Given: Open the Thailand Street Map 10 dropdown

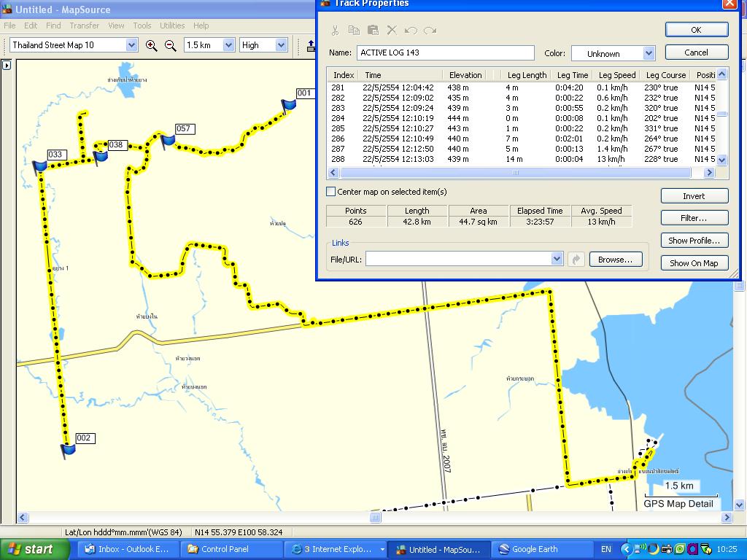Looking at the screenshot, I should coord(131,45).
